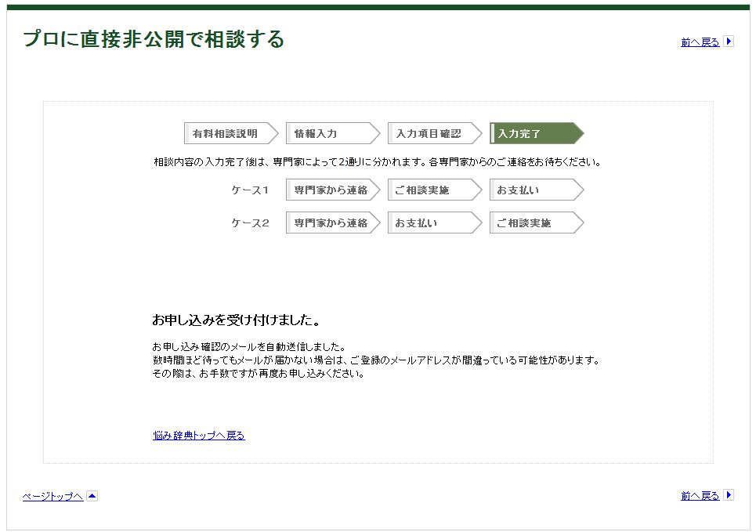Click 専門家から連絡 in the ケース1 row
This screenshot has width=756, height=532.
[333, 190]
